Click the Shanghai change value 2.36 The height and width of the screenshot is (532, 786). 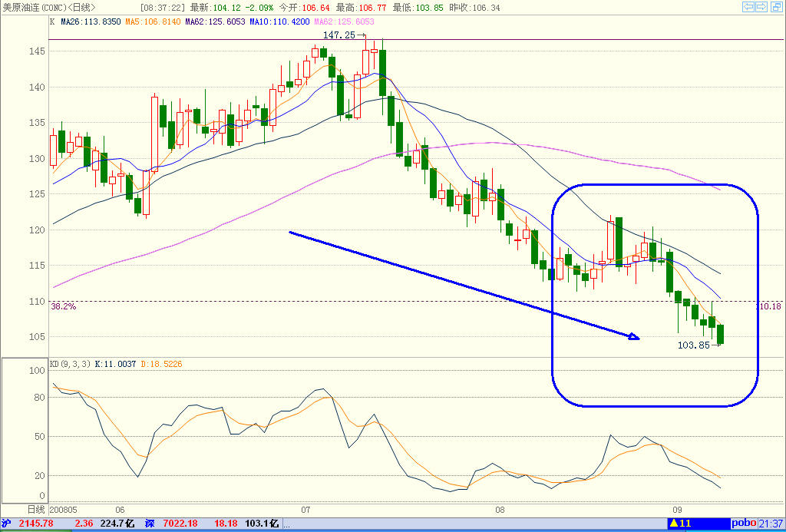(x=83, y=524)
